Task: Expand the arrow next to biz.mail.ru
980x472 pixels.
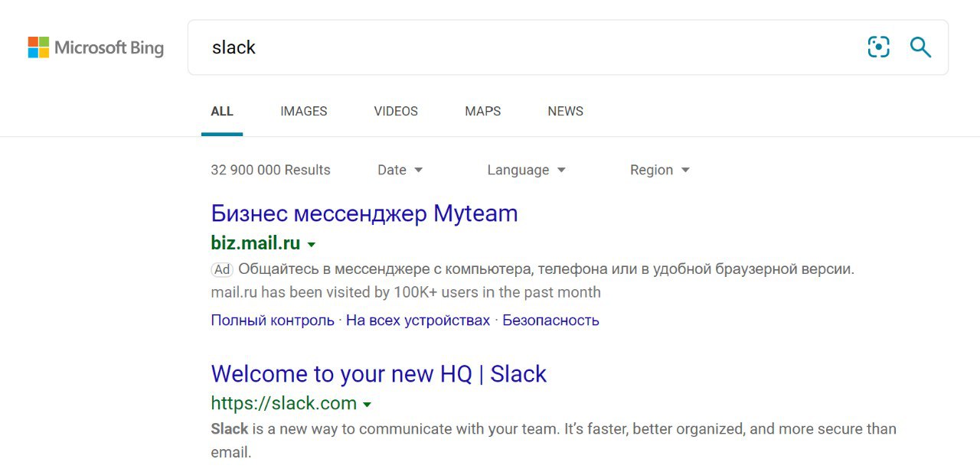Action: click(311, 245)
